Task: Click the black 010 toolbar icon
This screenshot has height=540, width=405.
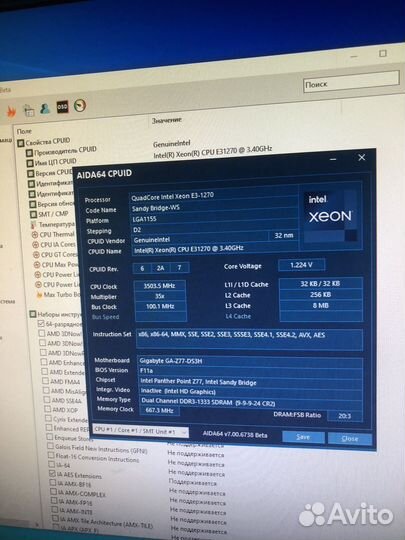Action: (62, 107)
